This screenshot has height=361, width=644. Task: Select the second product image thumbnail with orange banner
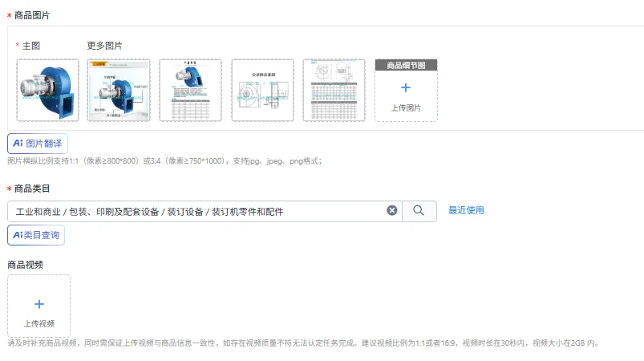(119, 90)
